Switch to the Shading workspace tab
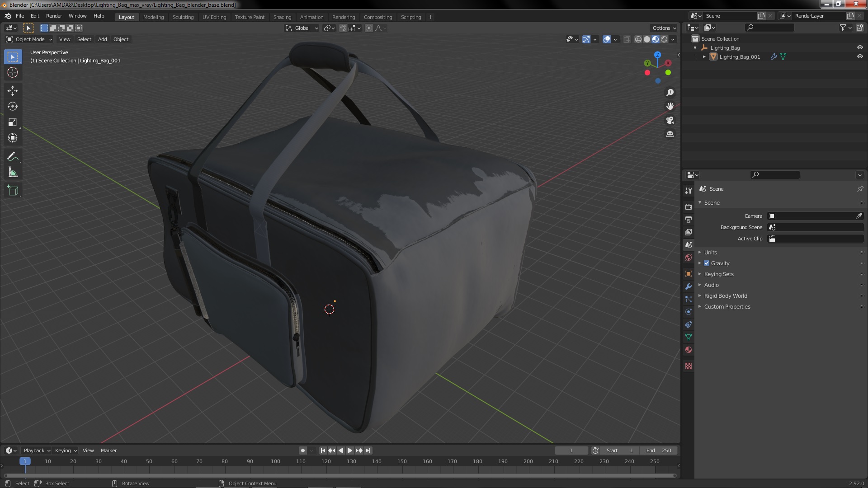Screen dimensions: 868x488 (x=282, y=17)
